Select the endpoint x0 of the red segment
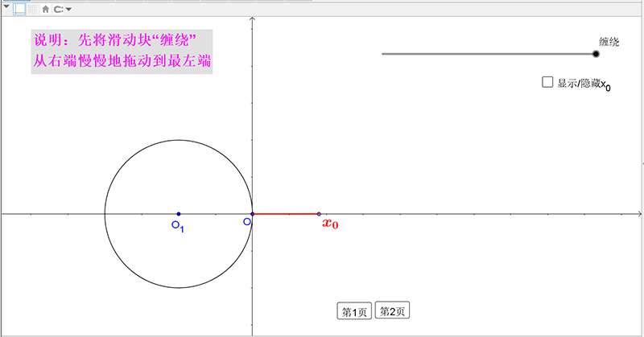Image resolution: width=644 pixels, height=337 pixels. pyautogui.click(x=319, y=214)
